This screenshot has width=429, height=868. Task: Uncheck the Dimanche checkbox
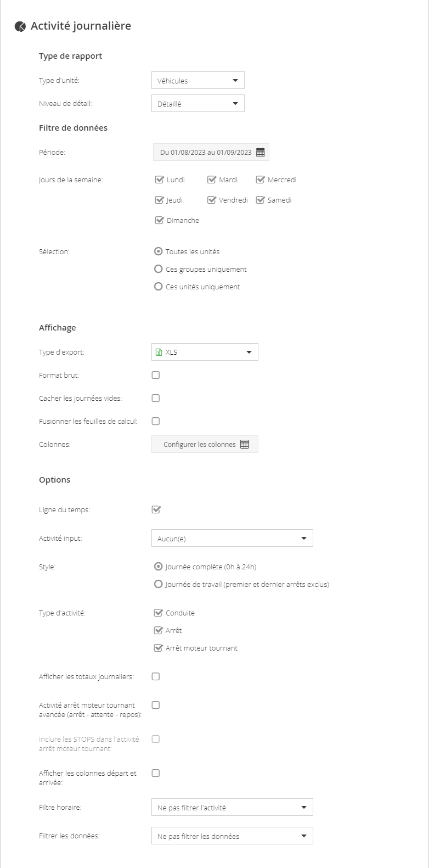pyautogui.click(x=160, y=220)
